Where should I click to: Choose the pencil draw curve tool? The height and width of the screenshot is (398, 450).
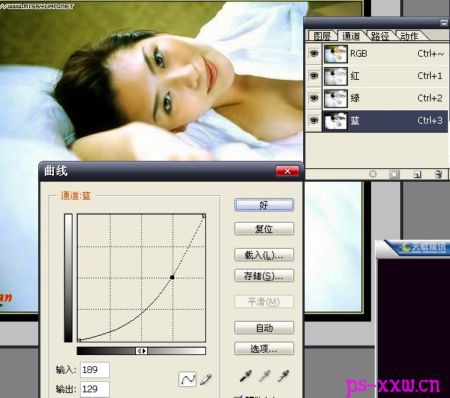coord(206,379)
